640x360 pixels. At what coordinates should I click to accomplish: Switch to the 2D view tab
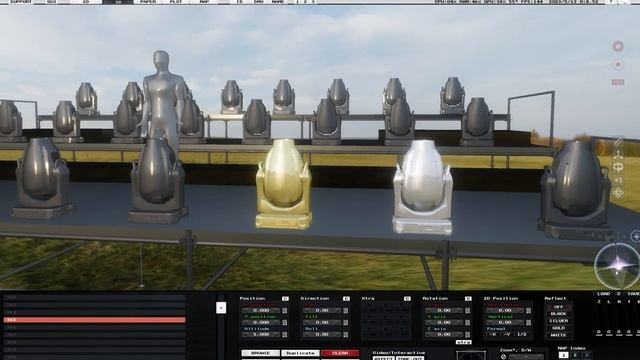click(x=86, y=2)
